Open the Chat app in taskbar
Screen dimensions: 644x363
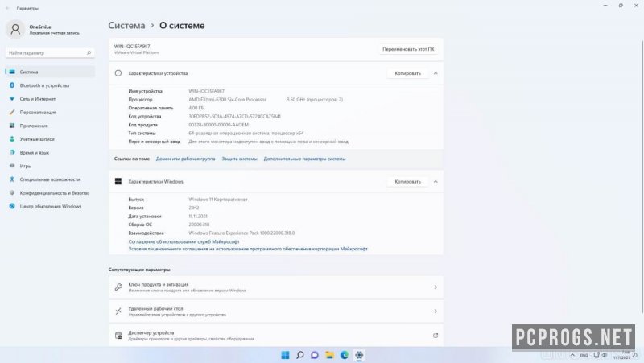point(315,355)
